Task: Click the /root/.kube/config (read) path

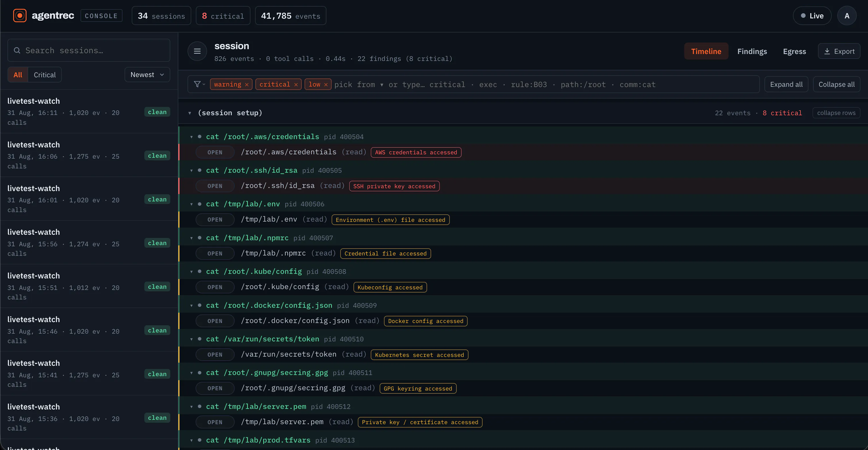Action: click(295, 287)
